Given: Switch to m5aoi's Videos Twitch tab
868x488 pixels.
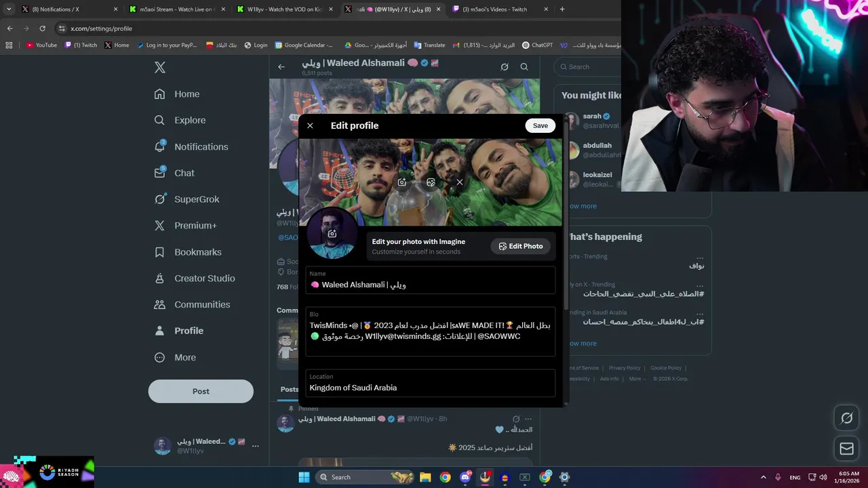Looking at the screenshot, I should click(500, 9).
